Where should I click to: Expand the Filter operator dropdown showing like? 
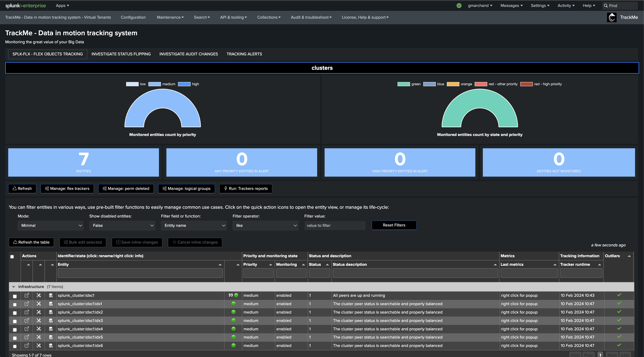(265, 226)
